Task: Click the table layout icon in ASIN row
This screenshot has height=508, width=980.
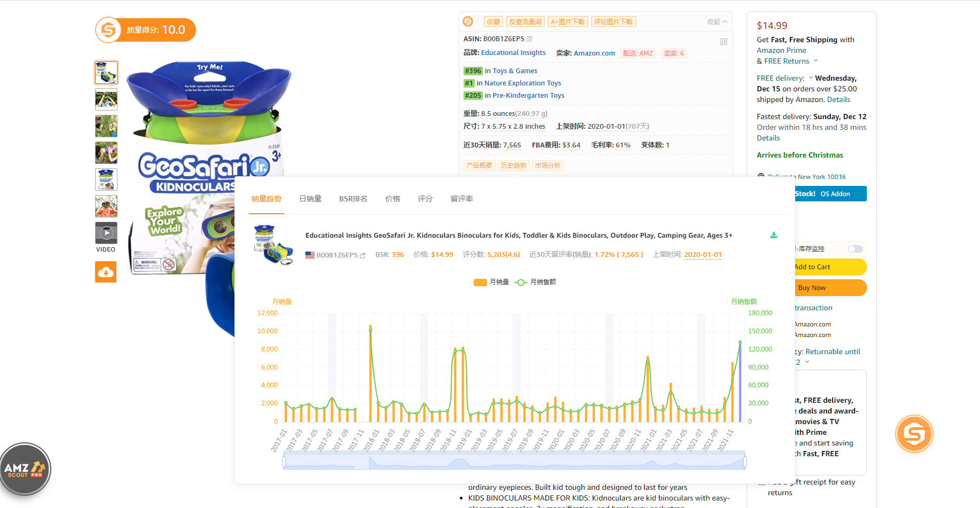Action: 723,42
